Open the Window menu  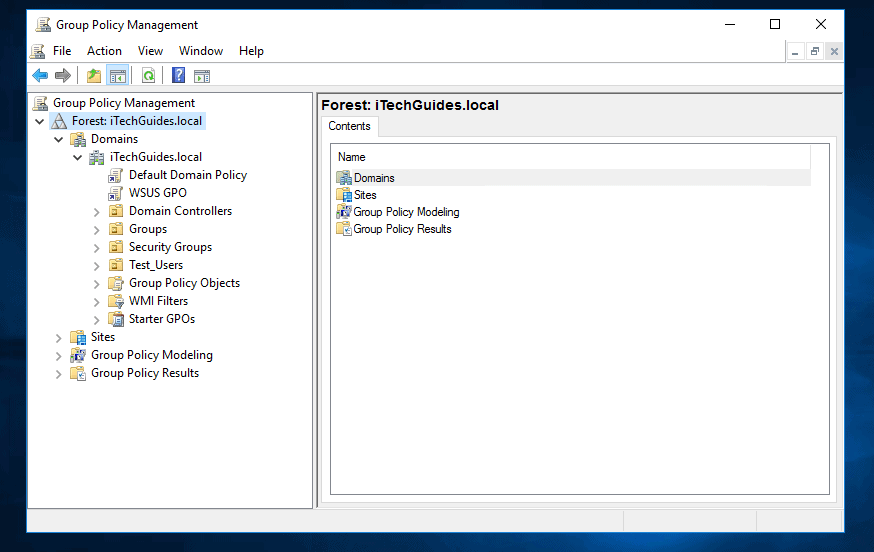tap(201, 51)
